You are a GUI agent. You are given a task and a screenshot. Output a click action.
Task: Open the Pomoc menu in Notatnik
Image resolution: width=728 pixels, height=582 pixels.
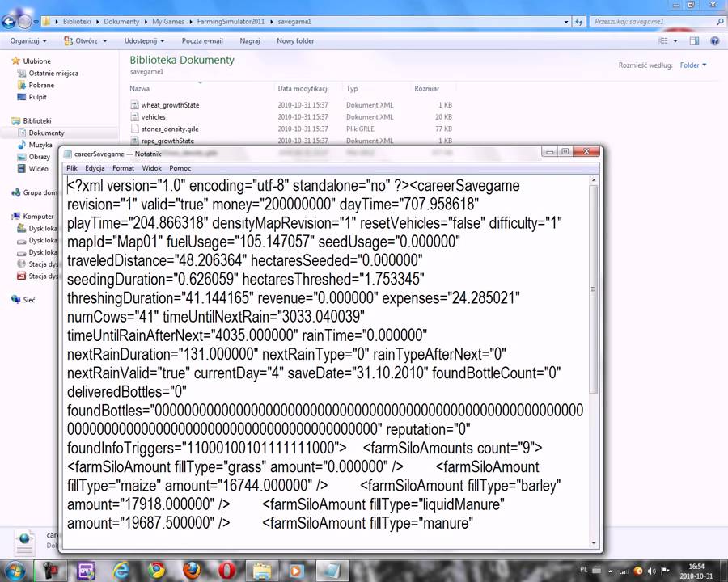[x=180, y=168]
